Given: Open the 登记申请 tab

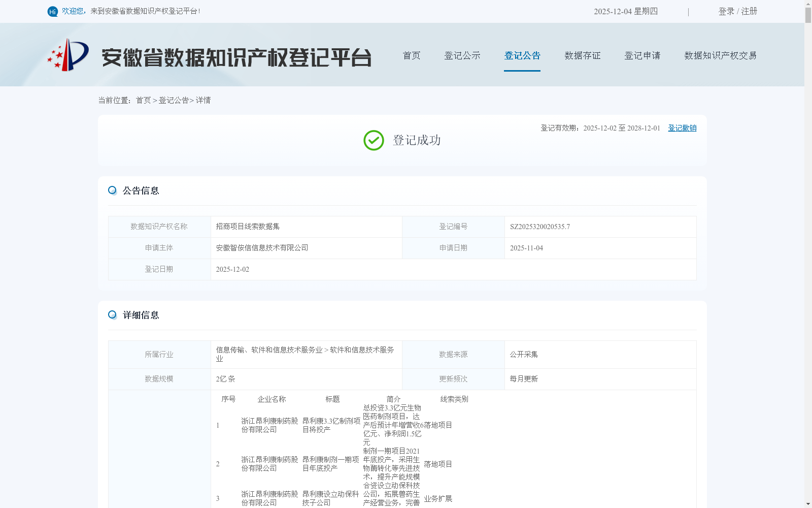Looking at the screenshot, I should click(642, 55).
